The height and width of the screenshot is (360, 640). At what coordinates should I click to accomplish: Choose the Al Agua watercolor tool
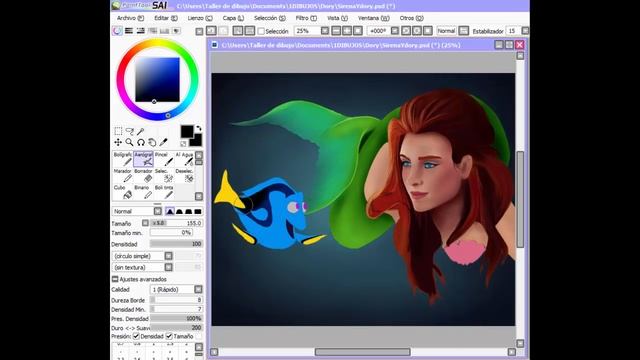(x=184, y=159)
